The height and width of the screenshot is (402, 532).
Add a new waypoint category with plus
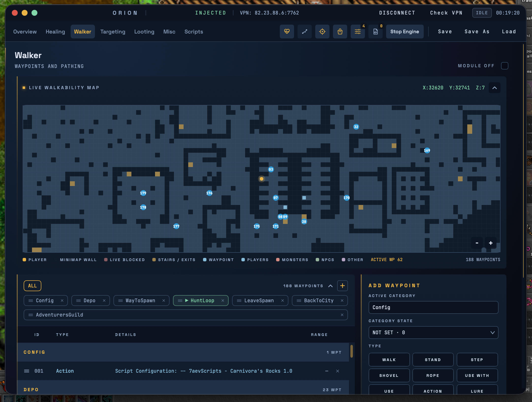point(342,286)
